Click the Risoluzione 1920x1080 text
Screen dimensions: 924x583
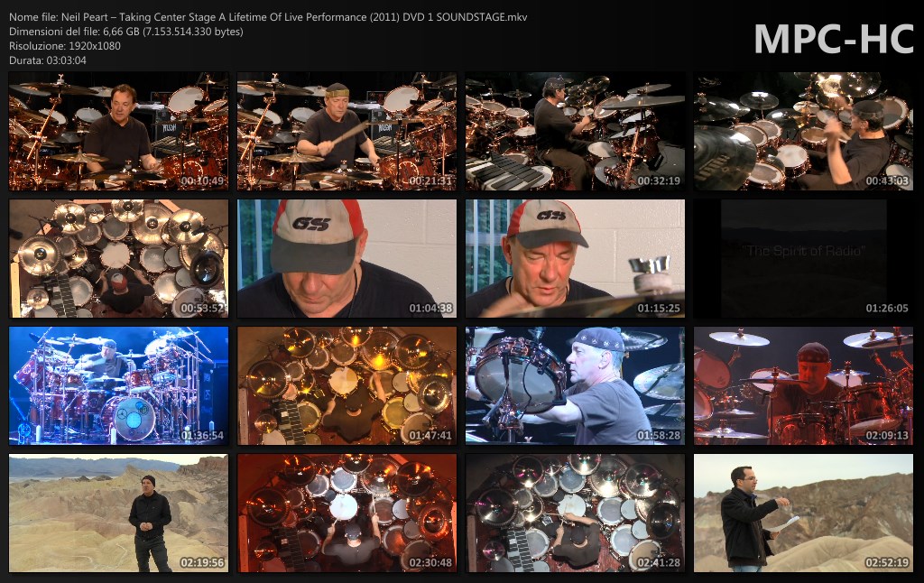64,46
